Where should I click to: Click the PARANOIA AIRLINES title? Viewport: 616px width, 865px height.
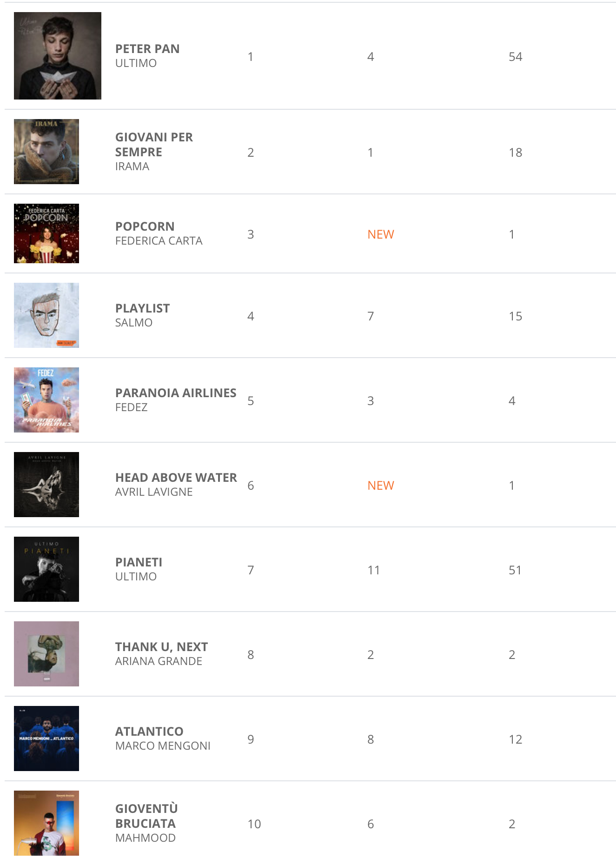[176, 393]
